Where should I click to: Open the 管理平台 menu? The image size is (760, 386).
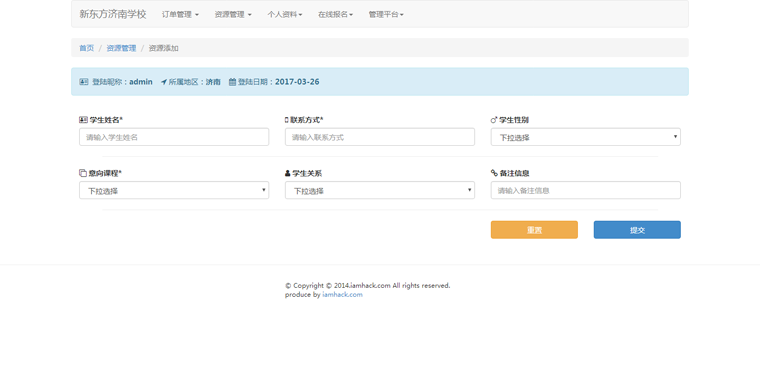[x=386, y=15]
